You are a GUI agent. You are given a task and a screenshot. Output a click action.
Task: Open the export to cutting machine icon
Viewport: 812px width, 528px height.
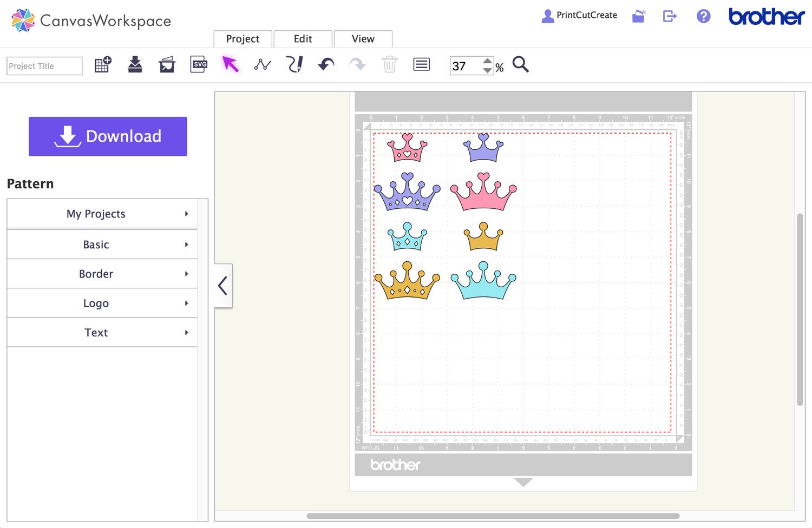click(x=166, y=64)
